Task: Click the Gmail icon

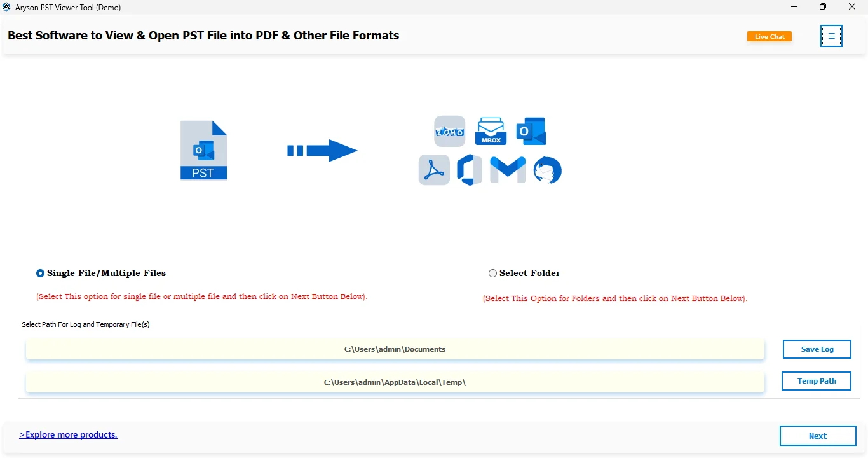Action: tap(508, 170)
